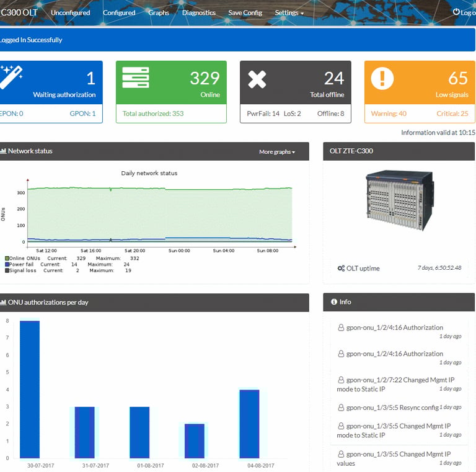Click the exclamation Low signals icon
Image resolution: width=476 pixels, height=472 pixels.
(x=382, y=78)
